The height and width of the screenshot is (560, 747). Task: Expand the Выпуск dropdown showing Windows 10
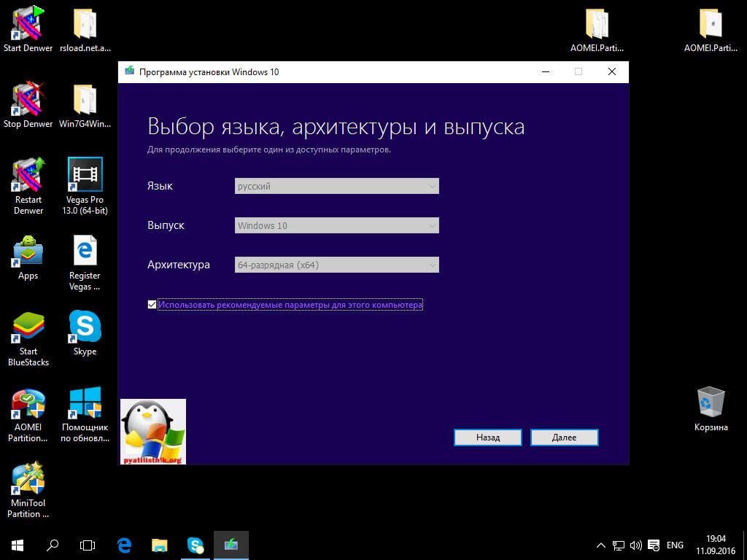tap(337, 226)
